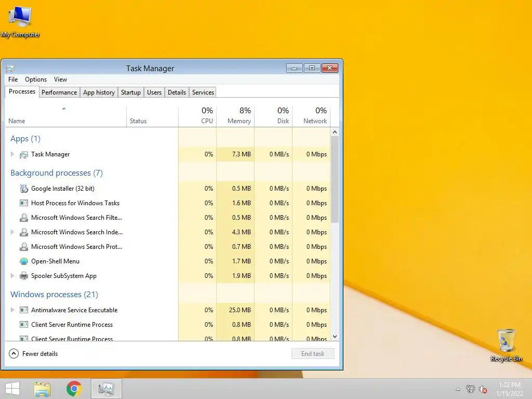This screenshot has width=532, height=399.
Task: Select the Apps (1) group header
Action: pyautogui.click(x=25, y=139)
